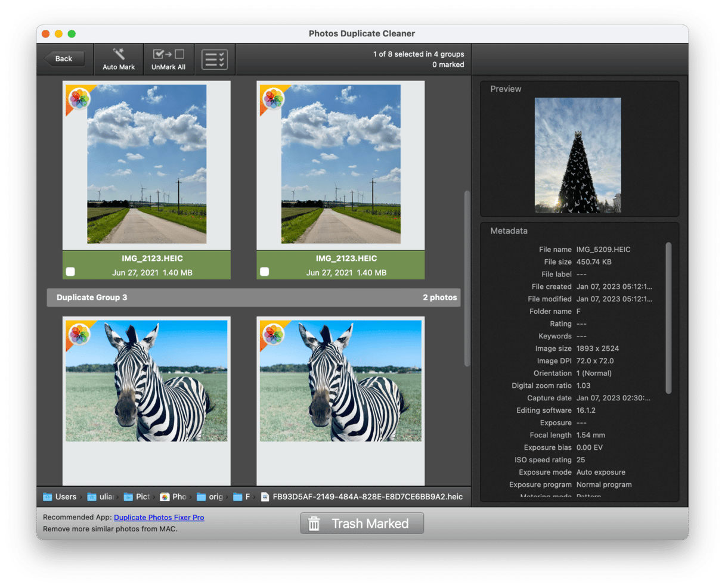Click the File created date value

[614, 287]
